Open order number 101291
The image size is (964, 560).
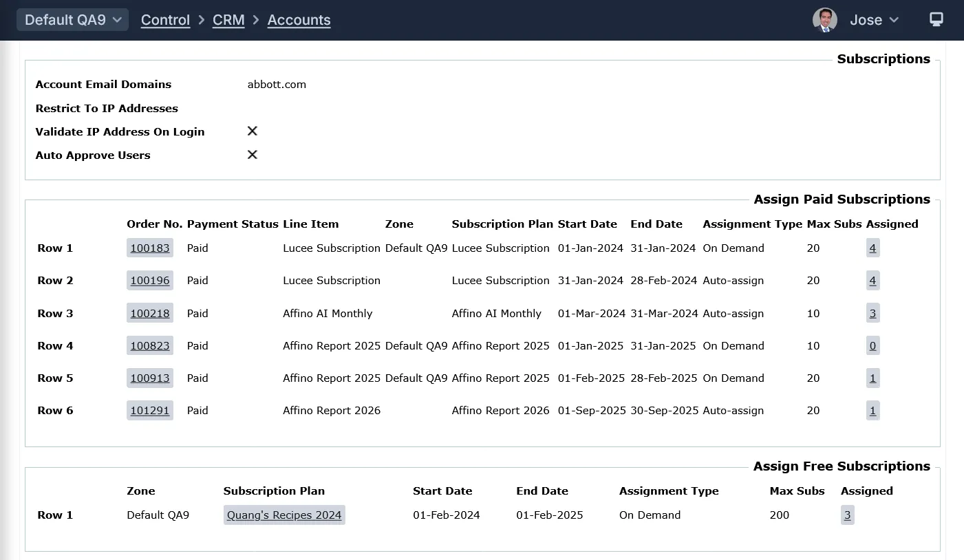click(150, 411)
